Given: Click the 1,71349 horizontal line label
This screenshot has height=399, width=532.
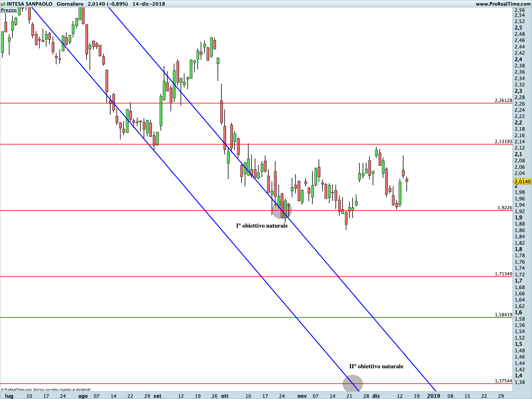Looking at the screenshot, I should (503, 274).
